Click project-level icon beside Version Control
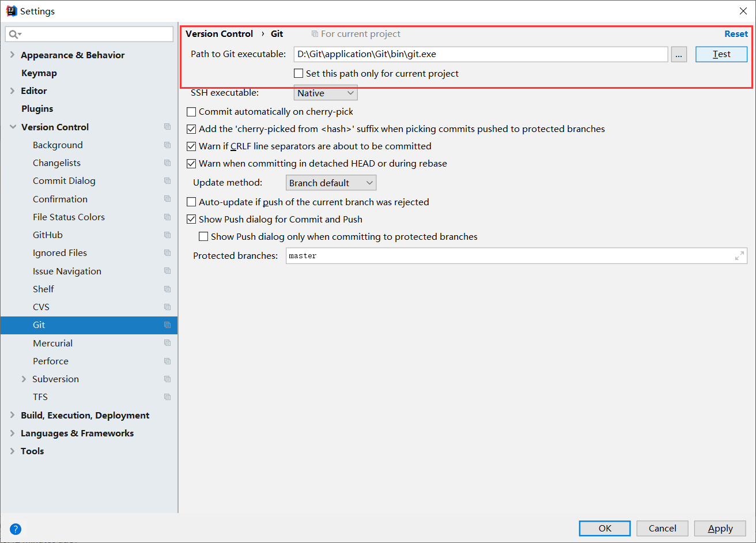This screenshot has height=543, width=756. 167,127
